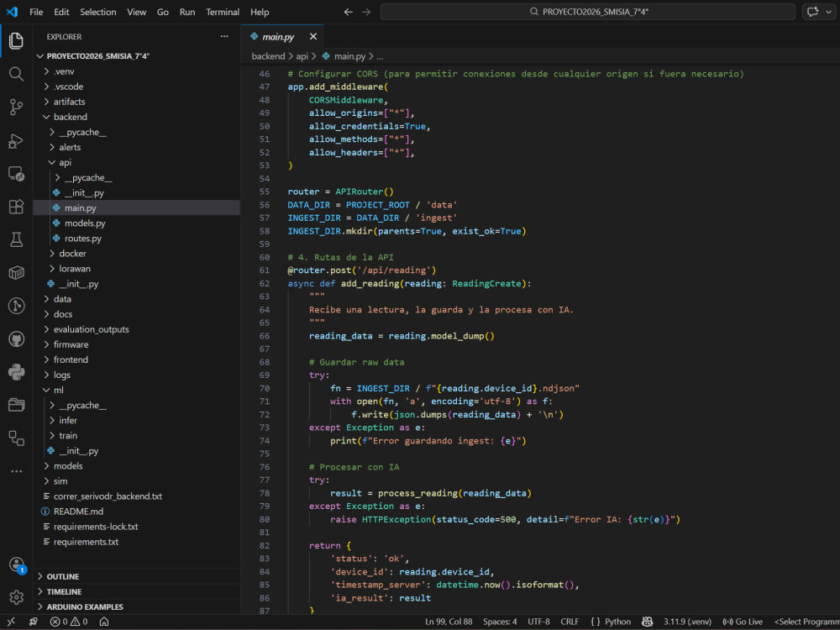Expand the TIMELINE section
The width and height of the screenshot is (840, 630).
click(137, 591)
